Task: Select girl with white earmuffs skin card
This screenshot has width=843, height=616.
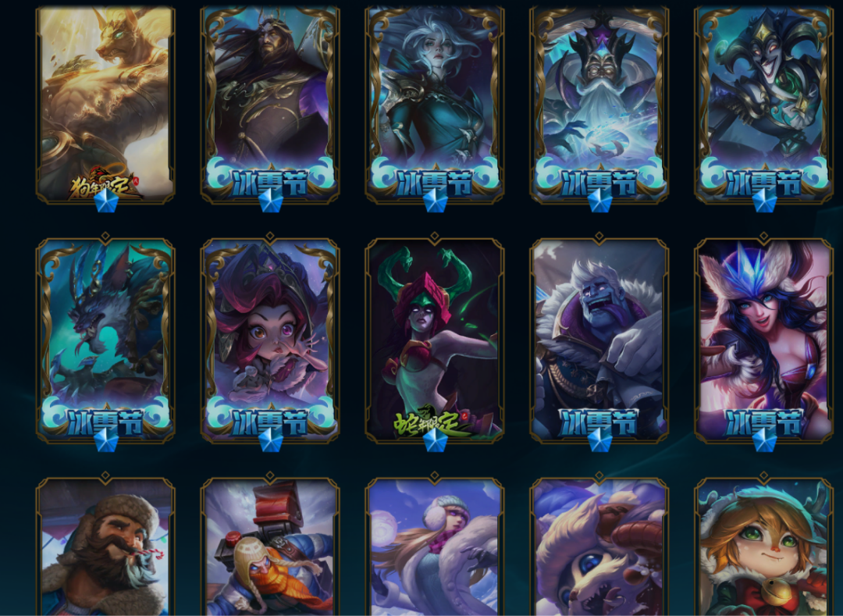Action: [435, 547]
